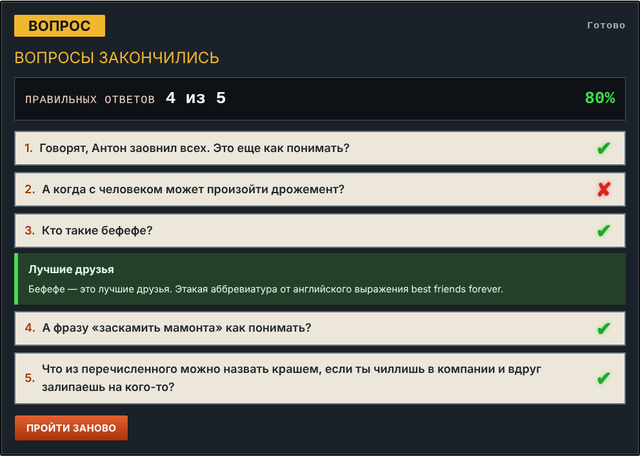Image resolution: width=640 pixels, height=456 pixels.
Task: Click green checkmark on question 4
Action: (x=603, y=328)
